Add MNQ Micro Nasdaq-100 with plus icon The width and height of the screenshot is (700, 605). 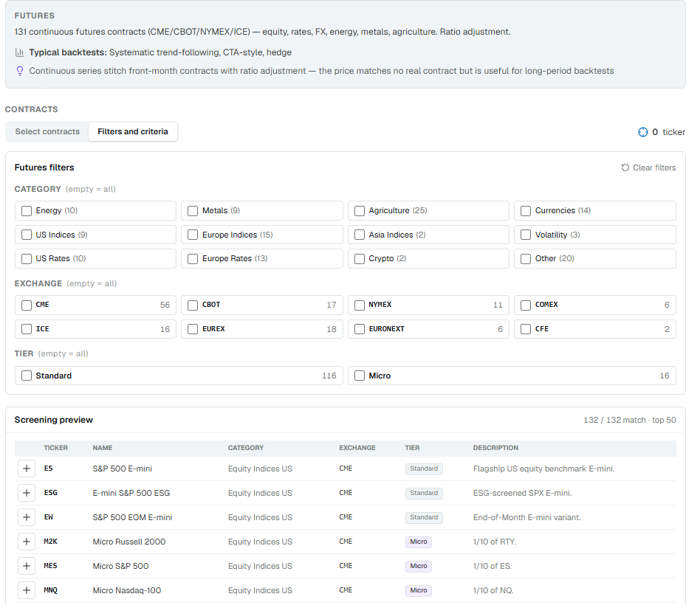[27, 590]
